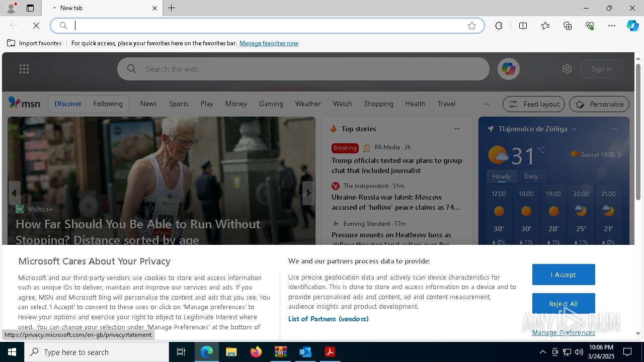Expand the Sunset 19:06 details arrow
The image size is (644, 362).
point(619,155)
